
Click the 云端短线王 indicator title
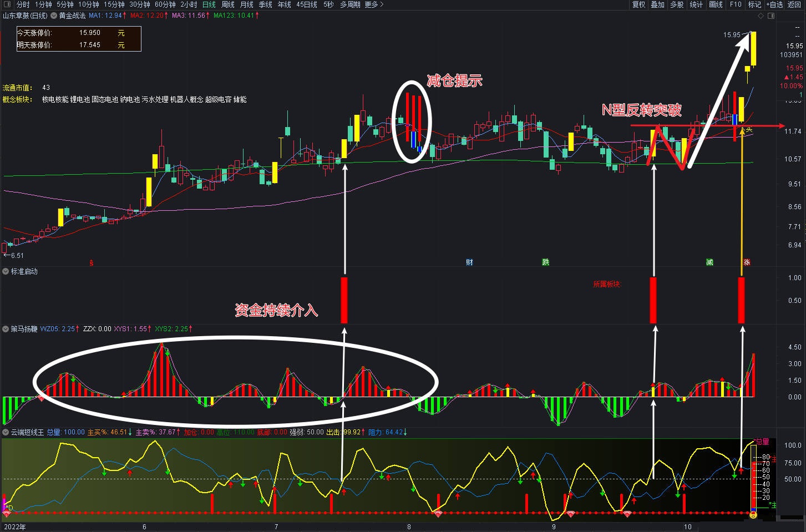27,432
